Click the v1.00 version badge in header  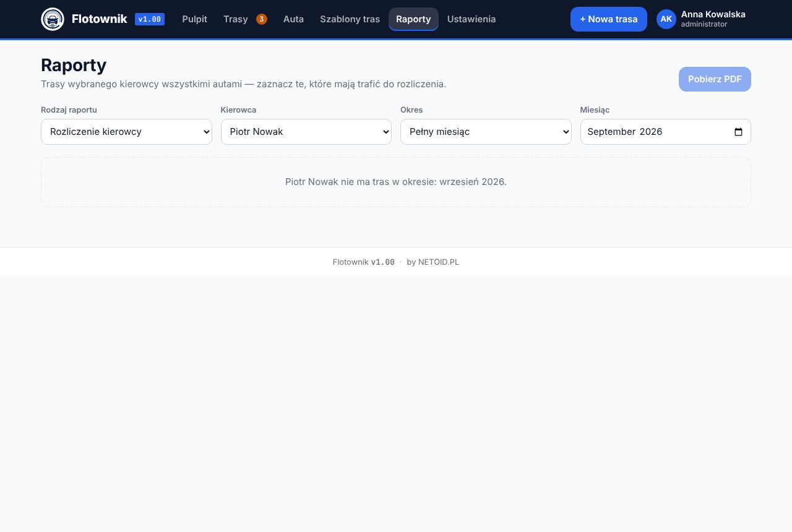(150, 19)
